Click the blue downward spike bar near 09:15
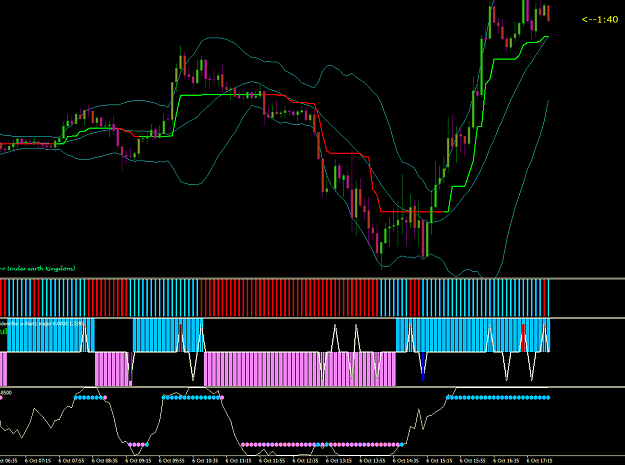Image resolution: width=625 pixels, height=465 pixels. pyautogui.click(x=130, y=367)
